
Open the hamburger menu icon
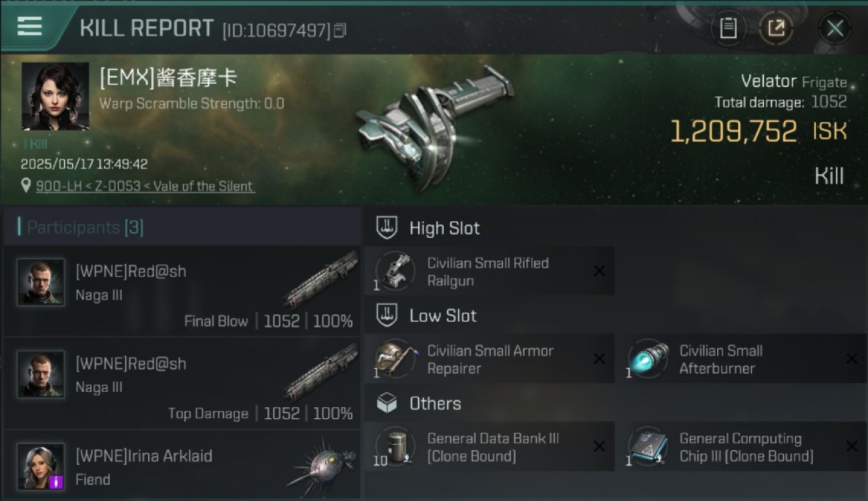[29, 27]
